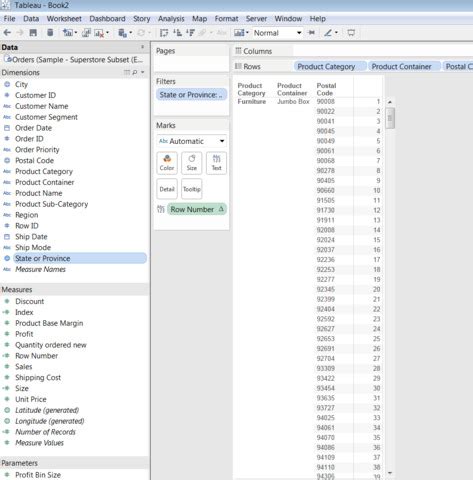Click the swap rows and columns icon

(164, 33)
